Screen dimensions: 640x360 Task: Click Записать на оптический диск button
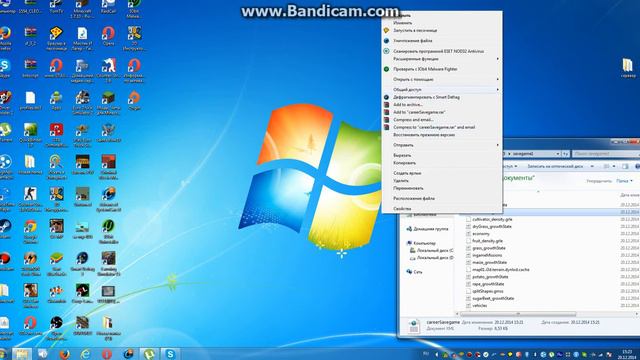pyautogui.click(x=555, y=167)
